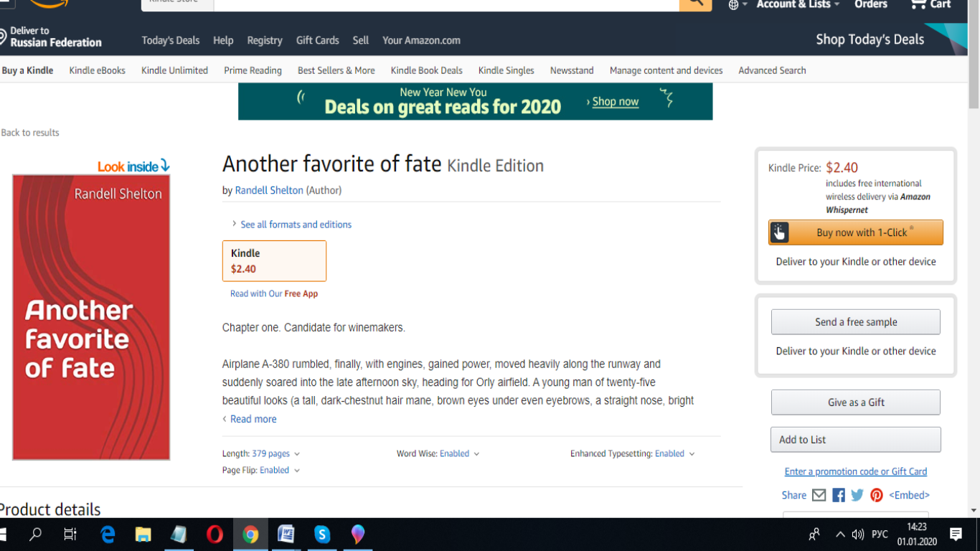Share this book on Facebook
The height and width of the screenshot is (551, 980).
838,495
